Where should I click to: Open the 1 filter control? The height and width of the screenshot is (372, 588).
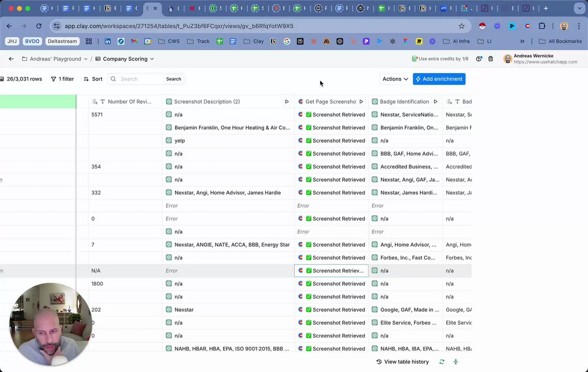[x=62, y=79]
